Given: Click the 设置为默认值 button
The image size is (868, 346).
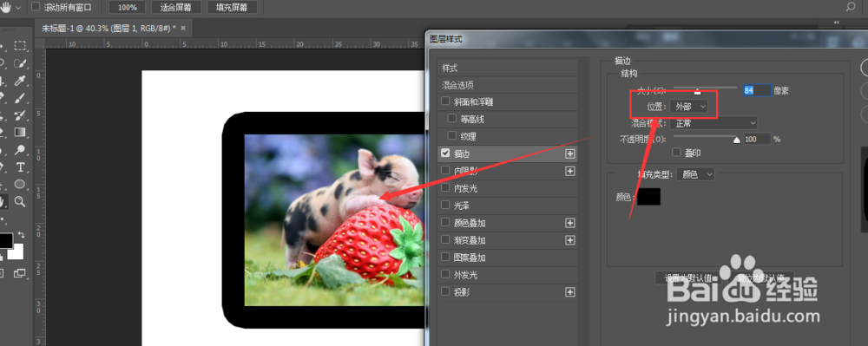Looking at the screenshot, I should pos(688,278).
